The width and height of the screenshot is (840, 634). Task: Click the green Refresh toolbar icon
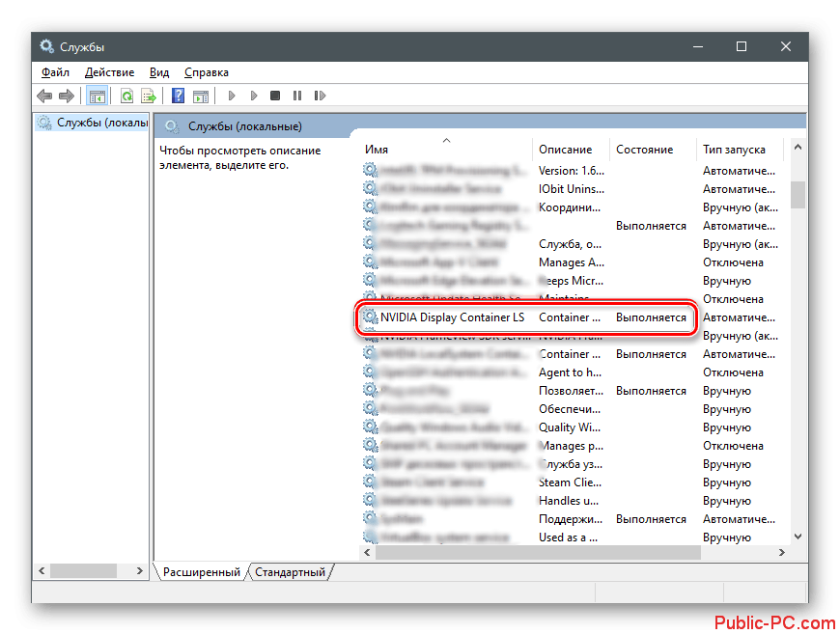(126, 96)
